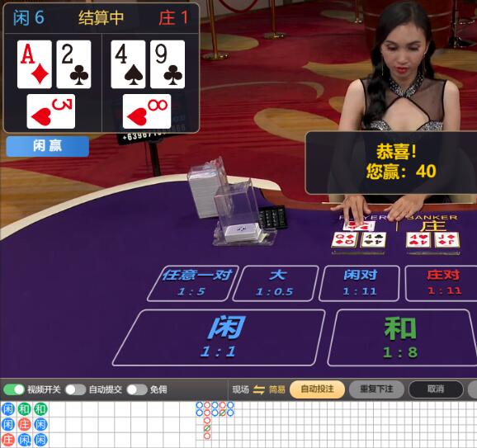Click the 自动投注 auto-bet button
Image resolution: width=477 pixels, height=448 pixels.
[x=317, y=389]
